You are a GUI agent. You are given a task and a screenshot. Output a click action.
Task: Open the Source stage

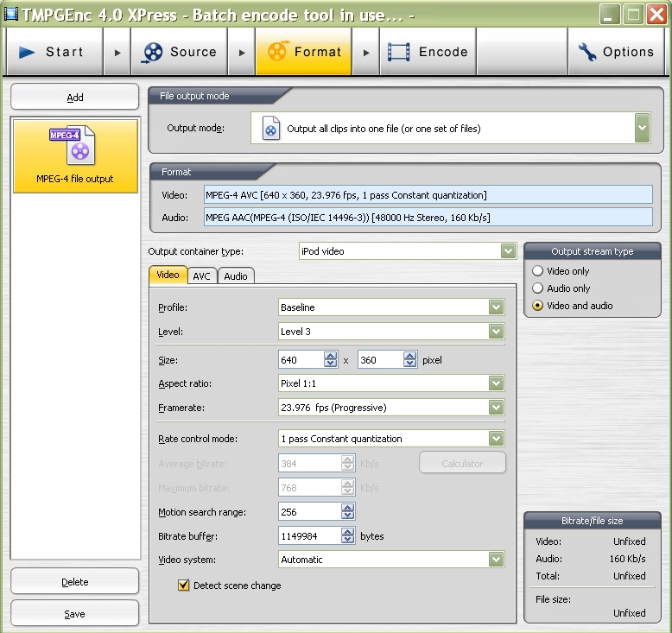click(179, 52)
